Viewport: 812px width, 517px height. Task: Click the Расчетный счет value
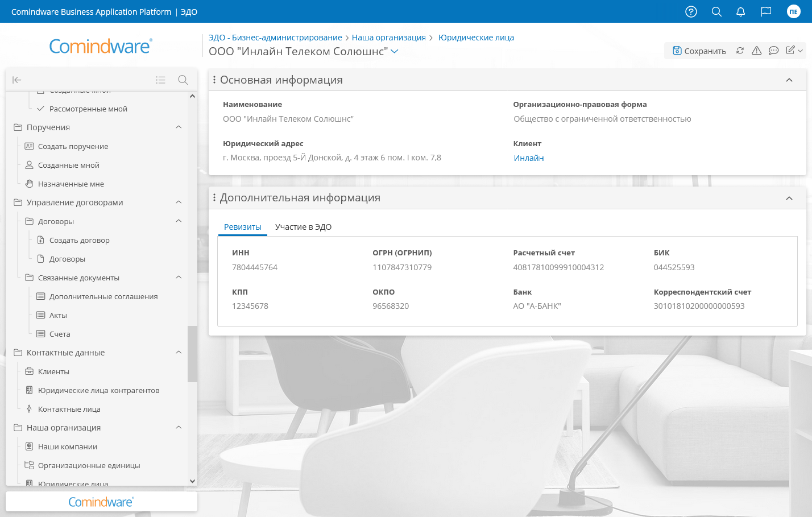558,267
